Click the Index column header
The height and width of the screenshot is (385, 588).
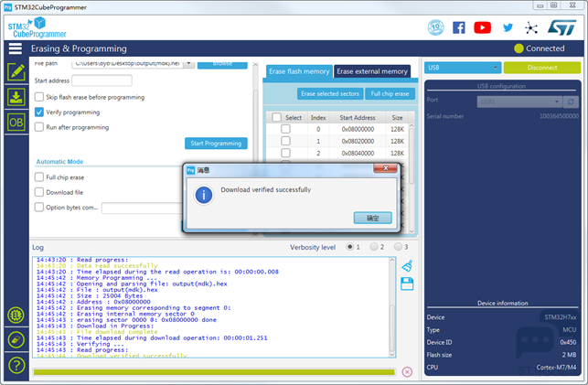(318, 117)
